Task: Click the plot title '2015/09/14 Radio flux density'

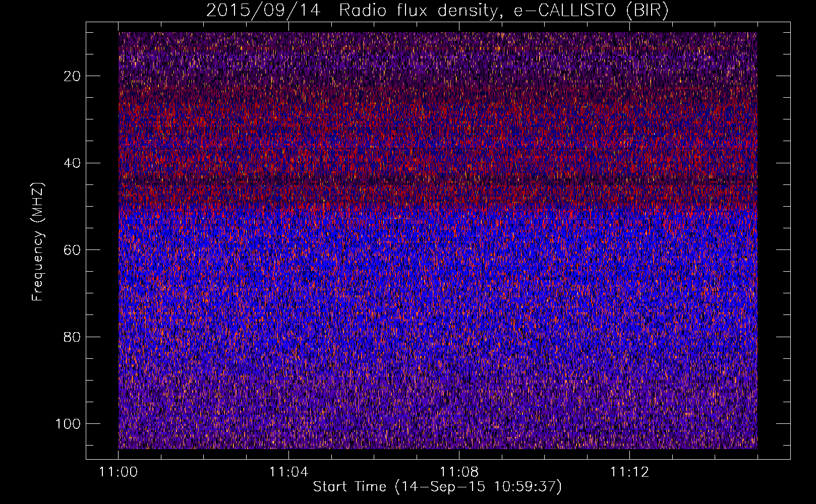Action: pos(437,11)
